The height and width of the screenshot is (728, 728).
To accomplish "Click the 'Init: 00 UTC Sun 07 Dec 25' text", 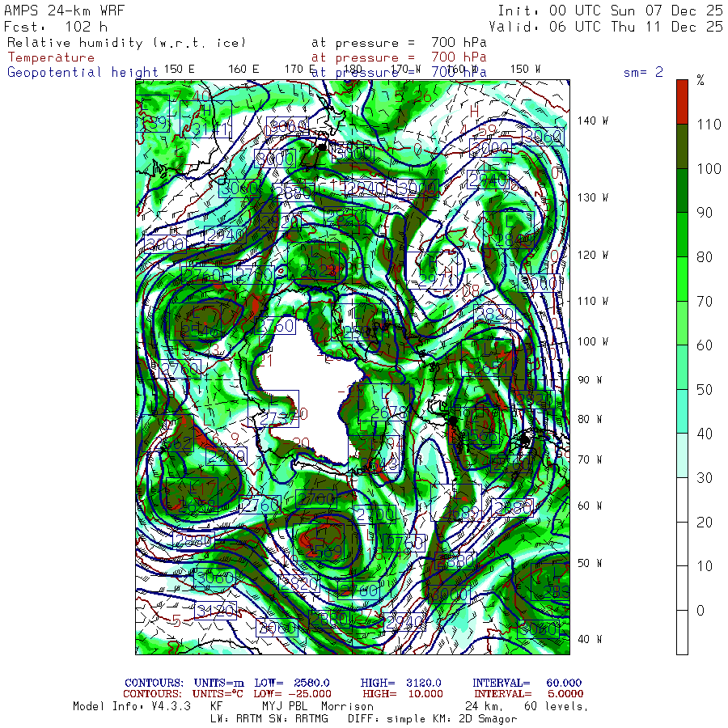I will click(610, 11).
